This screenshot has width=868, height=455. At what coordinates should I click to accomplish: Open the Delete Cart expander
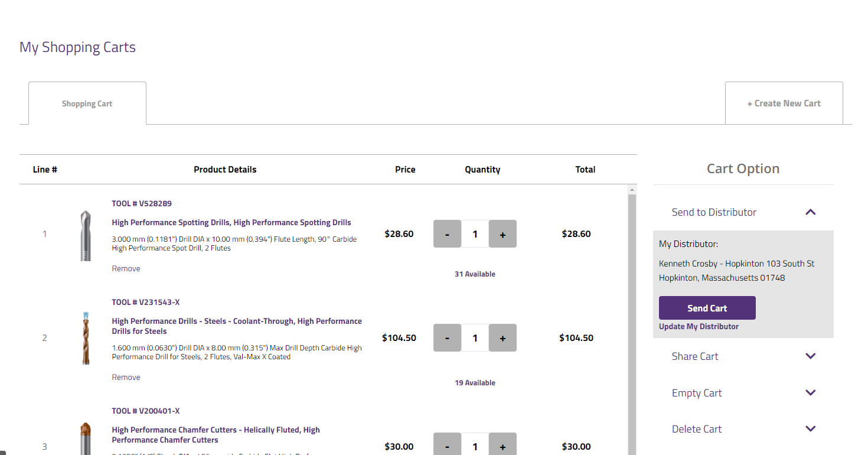(810, 428)
